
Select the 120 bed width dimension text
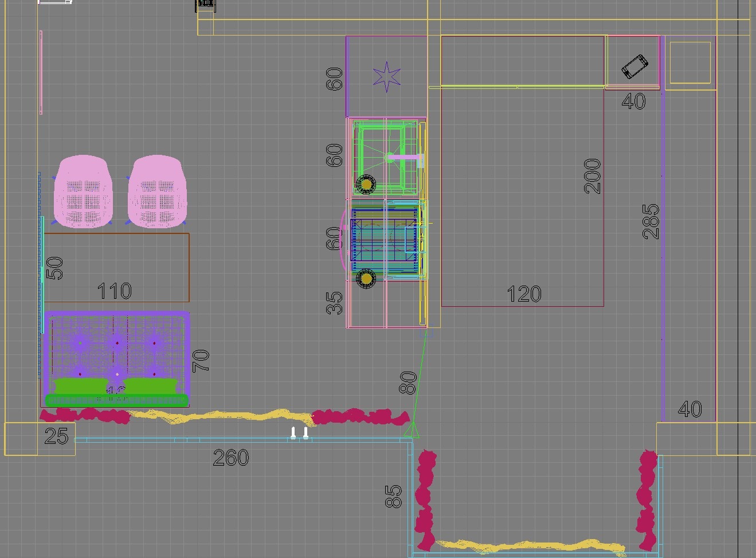pyautogui.click(x=524, y=294)
